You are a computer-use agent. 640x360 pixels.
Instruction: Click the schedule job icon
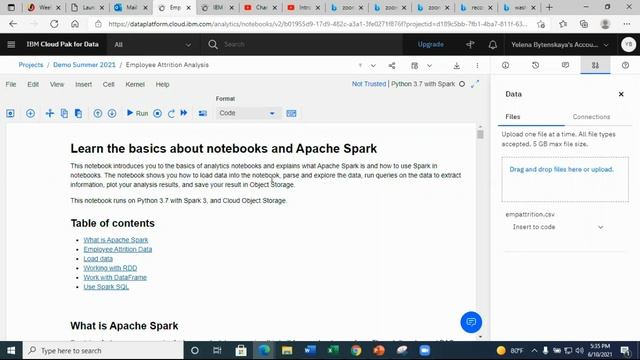click(x=415, y=65)
